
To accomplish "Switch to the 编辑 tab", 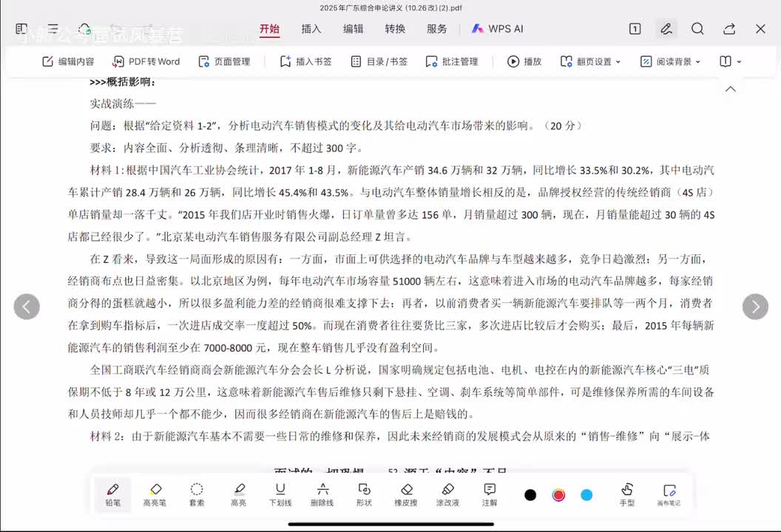I will (x=353, y=29).
